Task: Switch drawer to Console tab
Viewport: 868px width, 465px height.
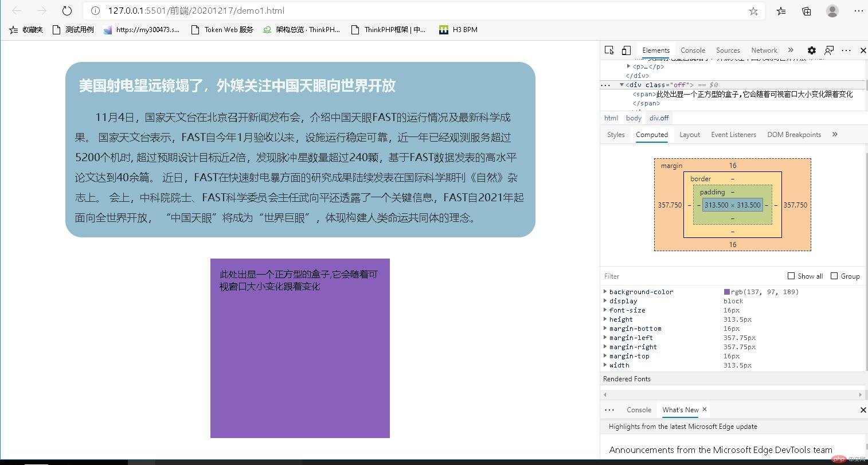Action: pos(639,410)
